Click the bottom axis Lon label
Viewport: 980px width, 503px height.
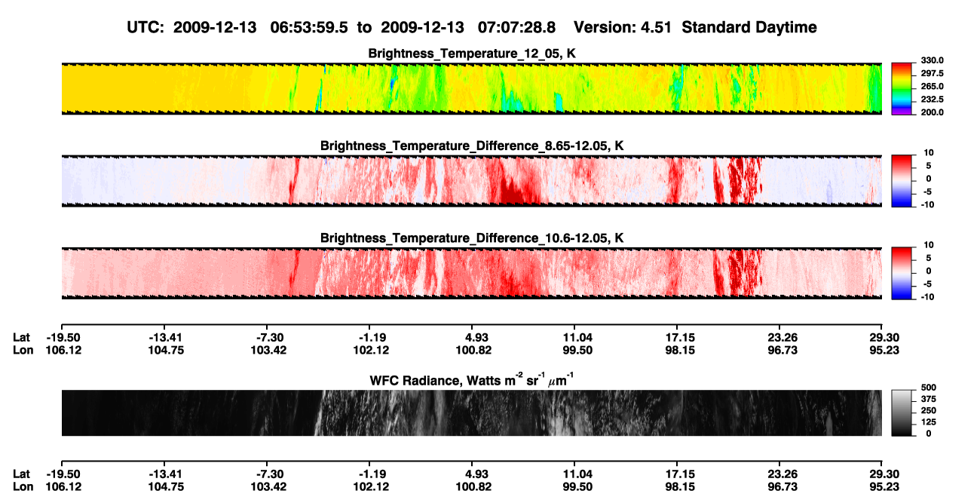click(23, 487)
